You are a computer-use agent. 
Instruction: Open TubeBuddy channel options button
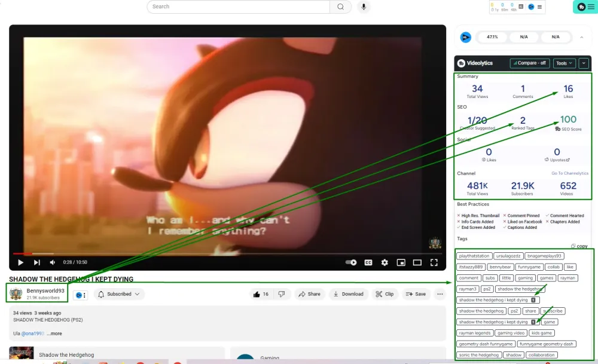[80, 295]
